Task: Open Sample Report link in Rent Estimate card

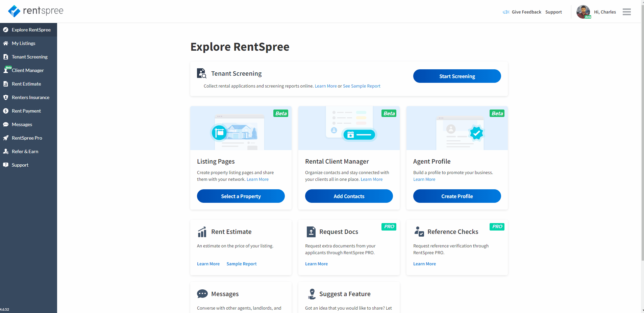Action: point(242,264)
